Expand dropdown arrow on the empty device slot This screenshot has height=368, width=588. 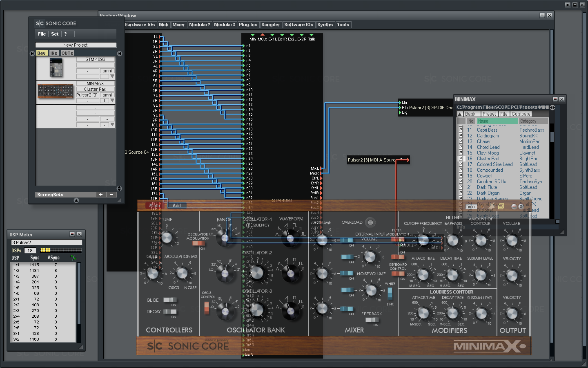pyautogui.click(x=112, y=124)
